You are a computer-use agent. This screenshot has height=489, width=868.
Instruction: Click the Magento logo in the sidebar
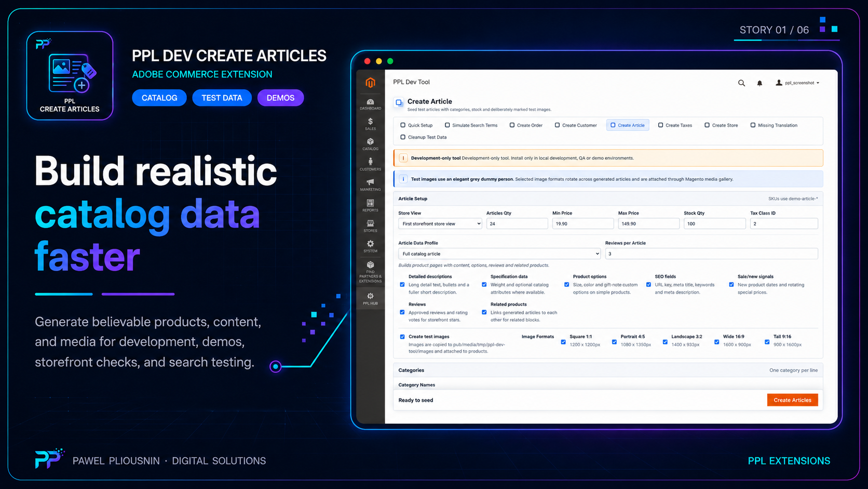[370, 83]
